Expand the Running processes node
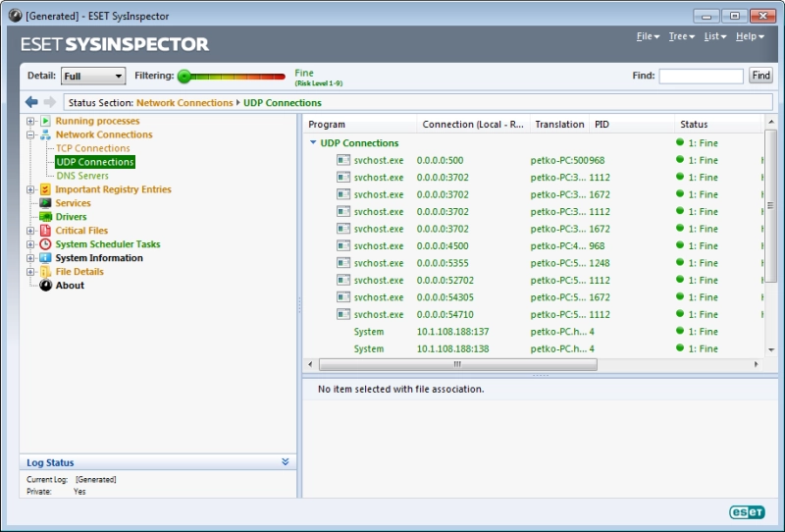Image resolution: width=785 pixels, height=532 pixels. click(x=30, y=122)
